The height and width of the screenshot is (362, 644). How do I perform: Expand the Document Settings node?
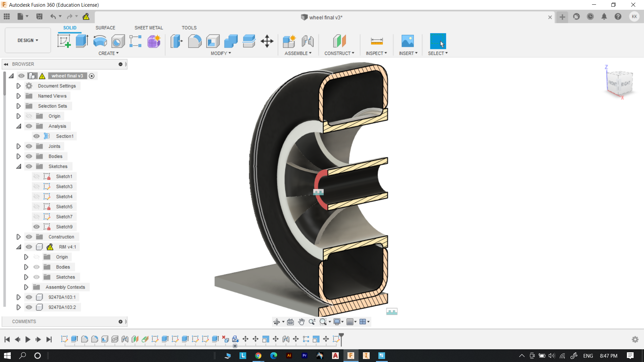pos(19,86)
